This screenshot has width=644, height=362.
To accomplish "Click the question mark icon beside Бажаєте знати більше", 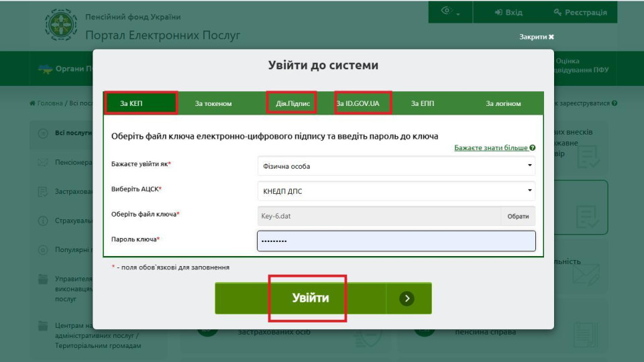I will (532, 147).
